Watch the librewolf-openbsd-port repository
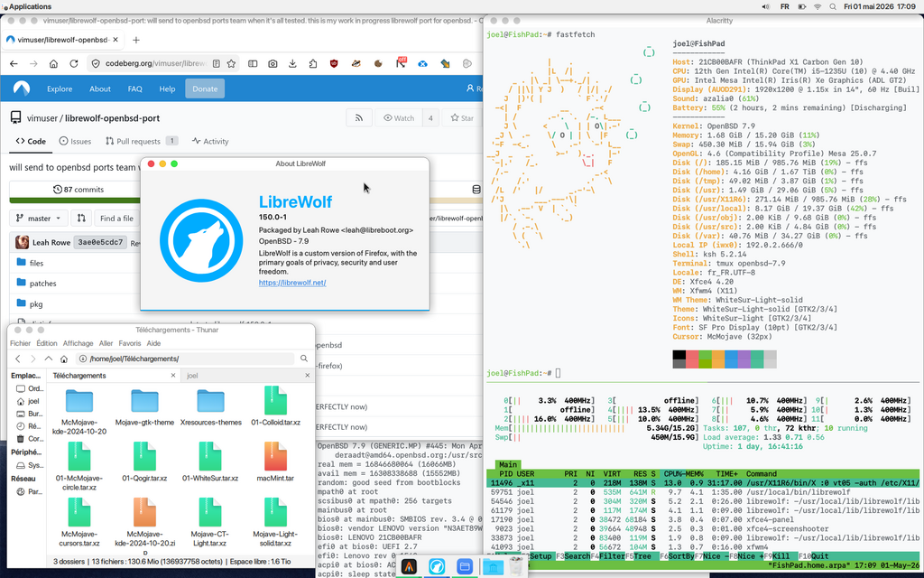This screenshot has width=924, height=578. [x=399, y=118]
